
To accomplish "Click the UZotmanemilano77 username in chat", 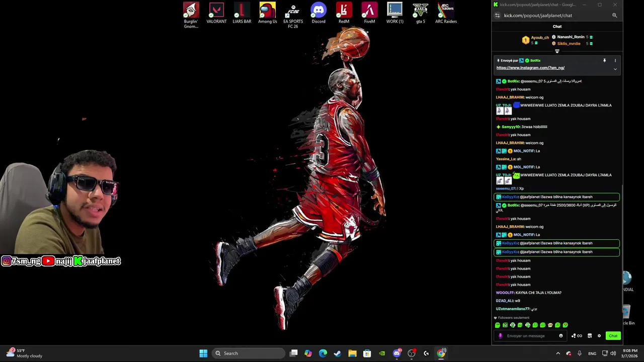I will coord(513,309).
